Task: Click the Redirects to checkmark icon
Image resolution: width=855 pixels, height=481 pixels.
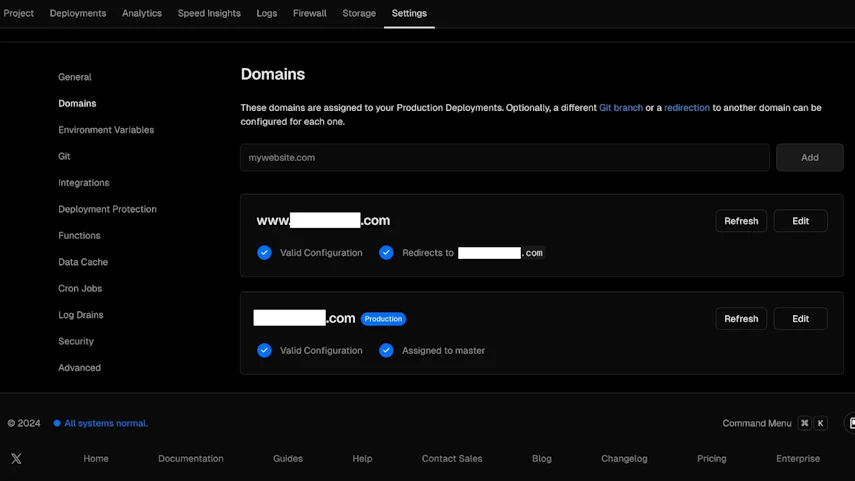Action: (386, 252)
